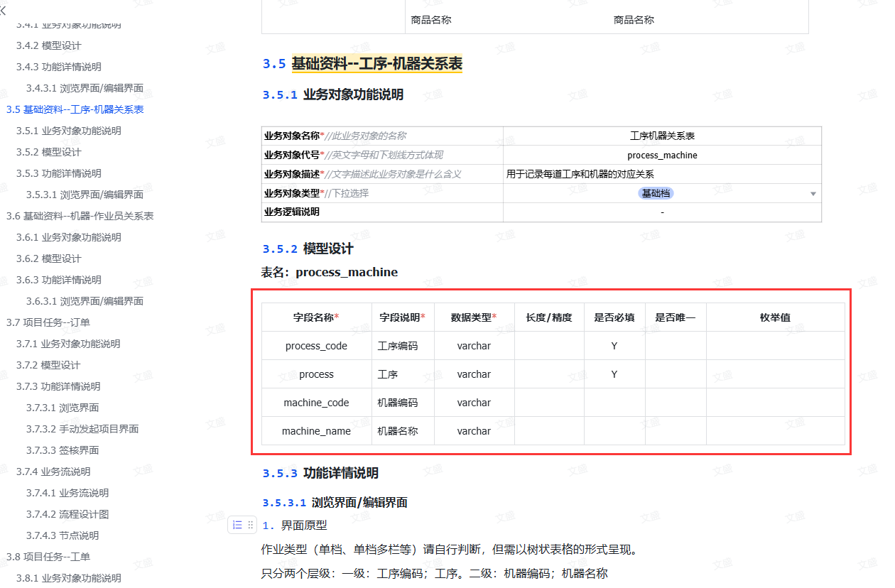Click the 业务逻辑说明 label cell
Image resolution: width=895 pixels, height=588 pixels.
383,212
